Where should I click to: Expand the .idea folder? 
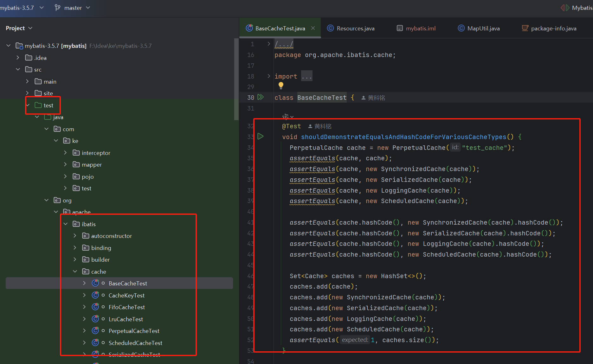click(x=18, y=58)
